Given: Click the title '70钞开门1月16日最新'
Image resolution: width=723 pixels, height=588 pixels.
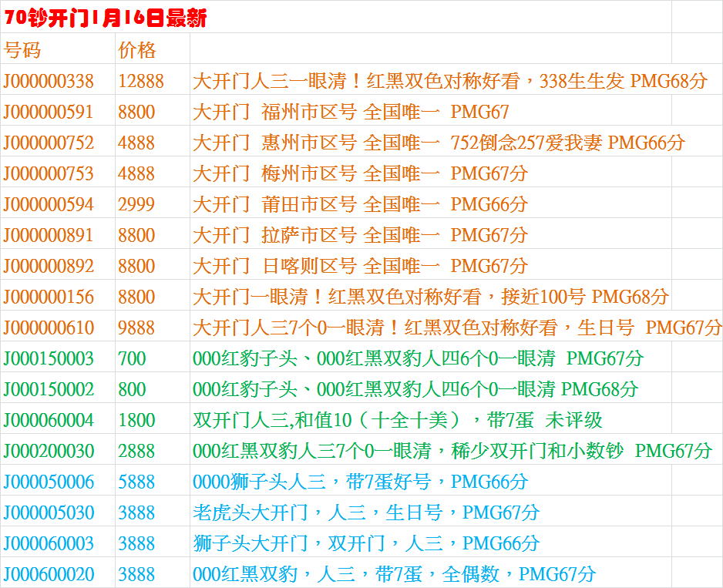Looking at the screenshot, I should coord(106,18).
